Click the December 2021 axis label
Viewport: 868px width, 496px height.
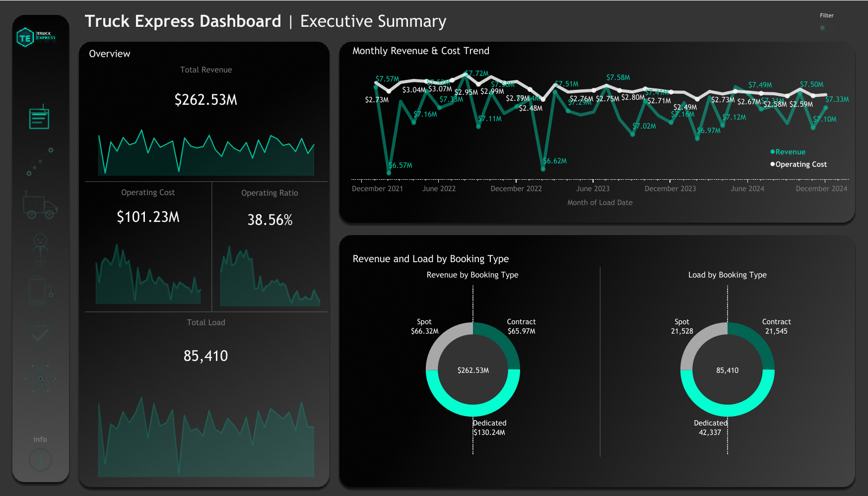[377, 189]
